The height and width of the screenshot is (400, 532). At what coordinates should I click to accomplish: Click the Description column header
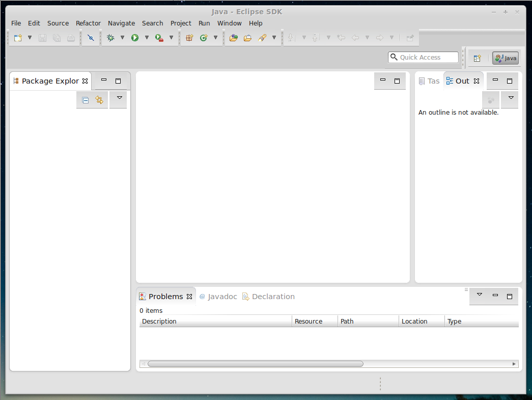pos(216,321)
